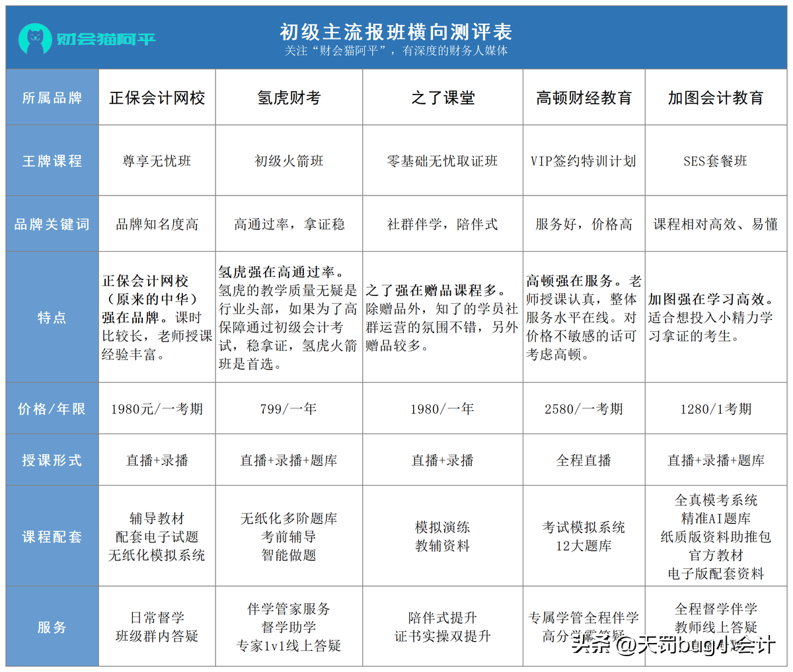Click the price cell 799/一年
This screenshot has width=793, height=672.
[x=289, y=409]
